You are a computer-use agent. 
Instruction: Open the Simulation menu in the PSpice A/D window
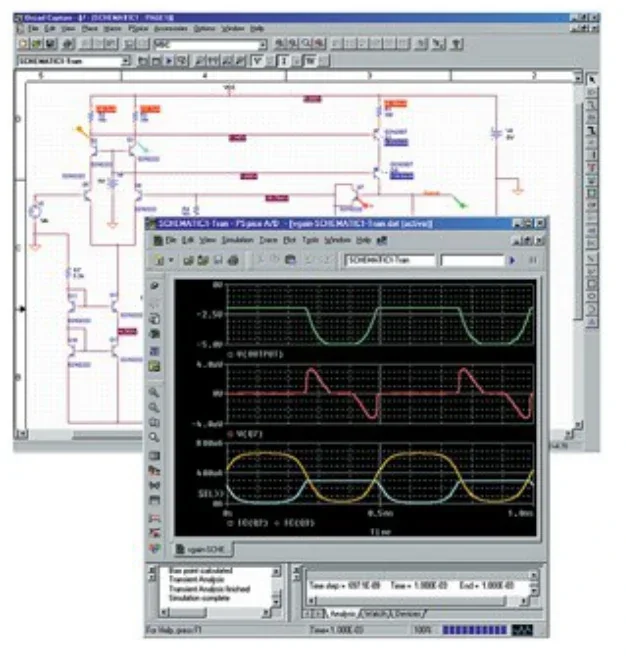(x=237, y=240)
